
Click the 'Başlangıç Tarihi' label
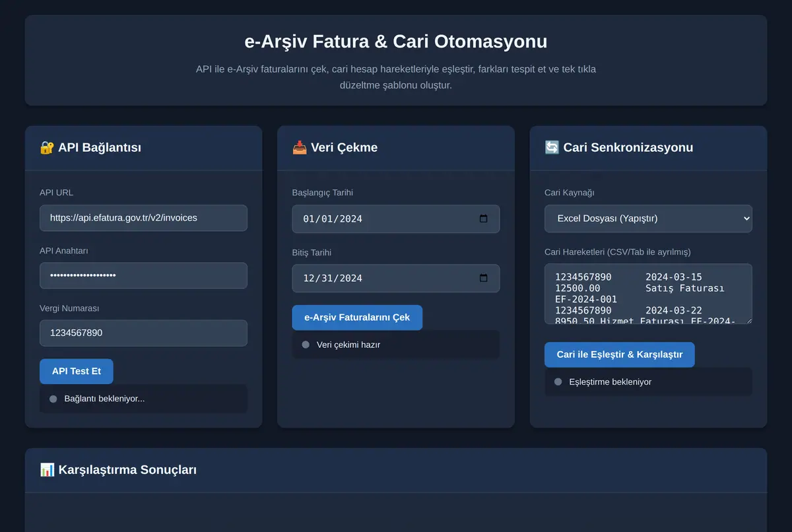(x=323, y=193)
